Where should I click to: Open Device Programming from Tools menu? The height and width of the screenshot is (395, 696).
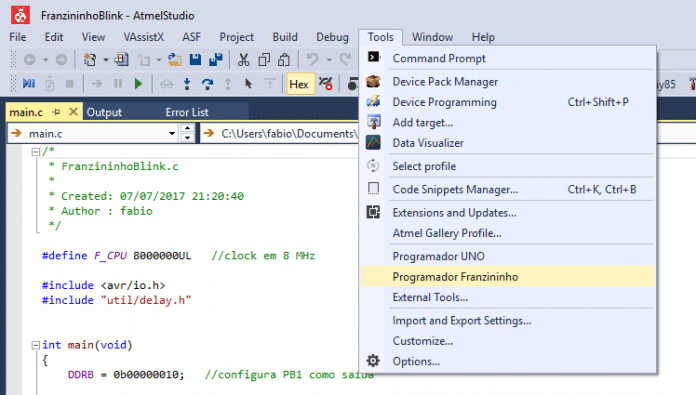pyautogui.click(x=508, y=102)
